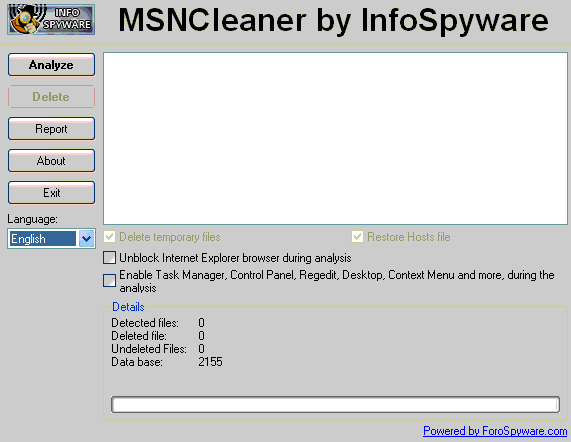Start scan with the Analyze button
This screenshot has width=571, height=442.
tap(51, 65)
